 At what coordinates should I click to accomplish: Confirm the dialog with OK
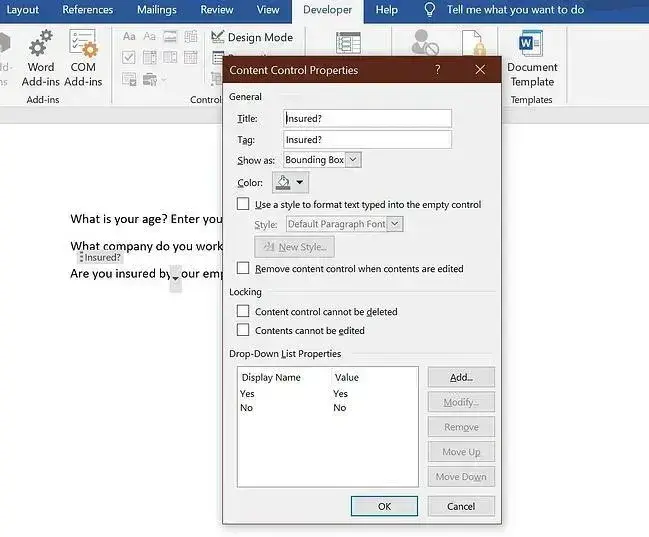click(384, 506)
